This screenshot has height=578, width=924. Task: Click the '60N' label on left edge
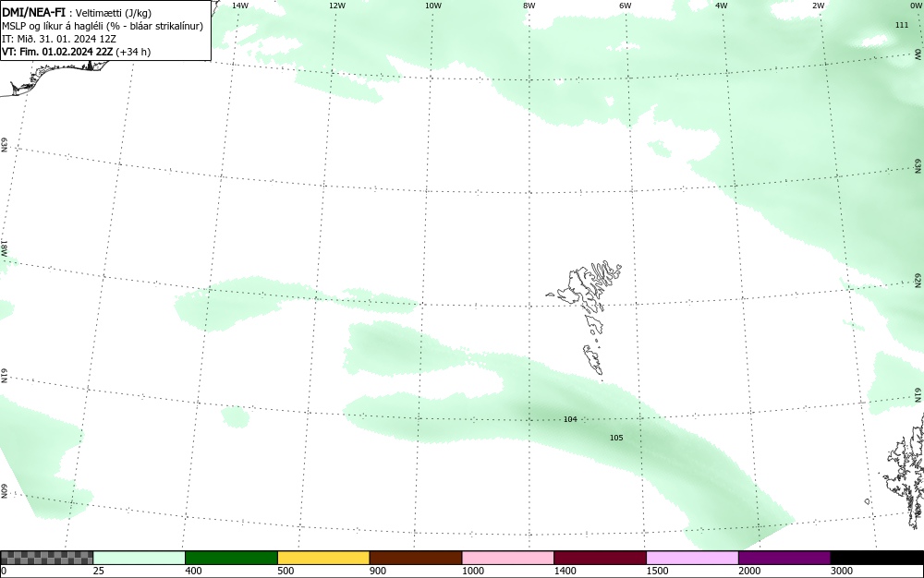pyautogui.click(x=4, y=491)
